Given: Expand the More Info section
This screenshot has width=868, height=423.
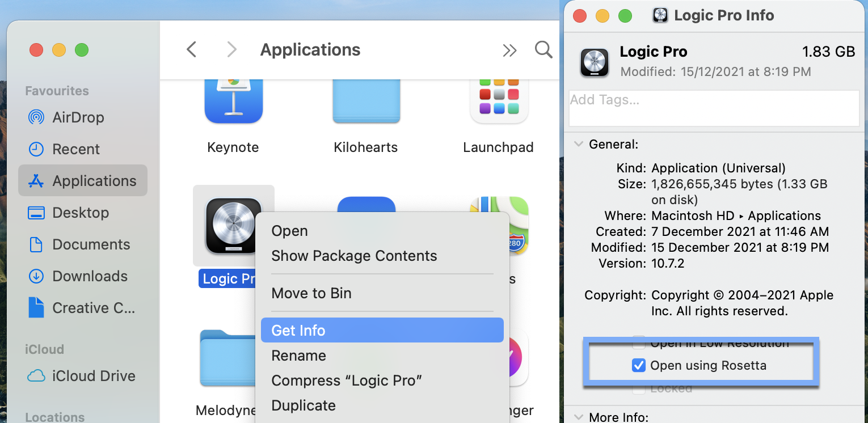Looking at the screenshot, I should tap(578, 417).
